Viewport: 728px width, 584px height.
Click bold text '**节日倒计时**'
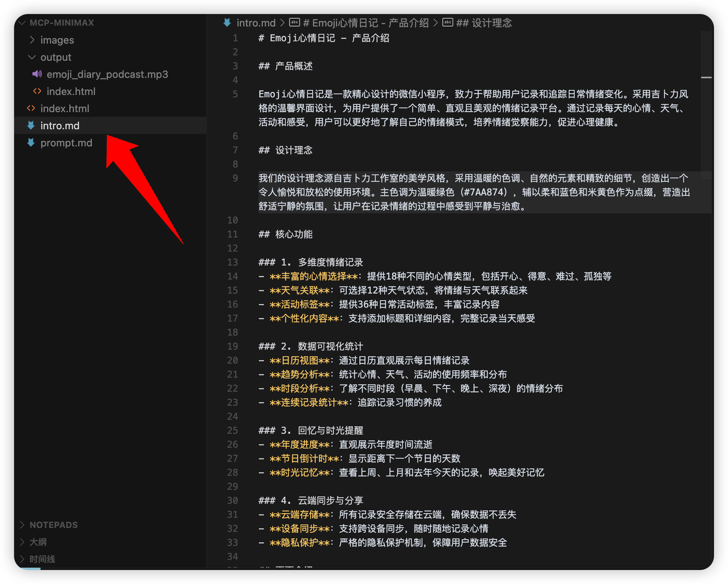(x=304, y=459)
